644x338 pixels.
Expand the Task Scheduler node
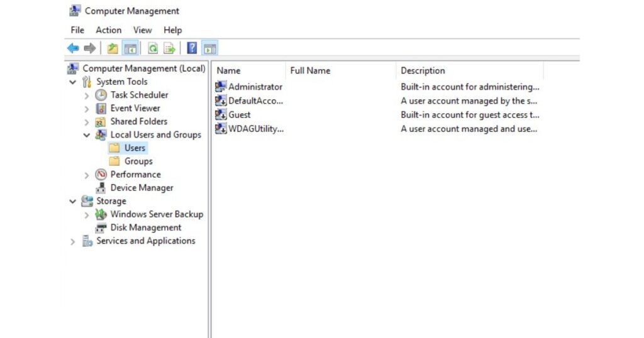(87, 95)
